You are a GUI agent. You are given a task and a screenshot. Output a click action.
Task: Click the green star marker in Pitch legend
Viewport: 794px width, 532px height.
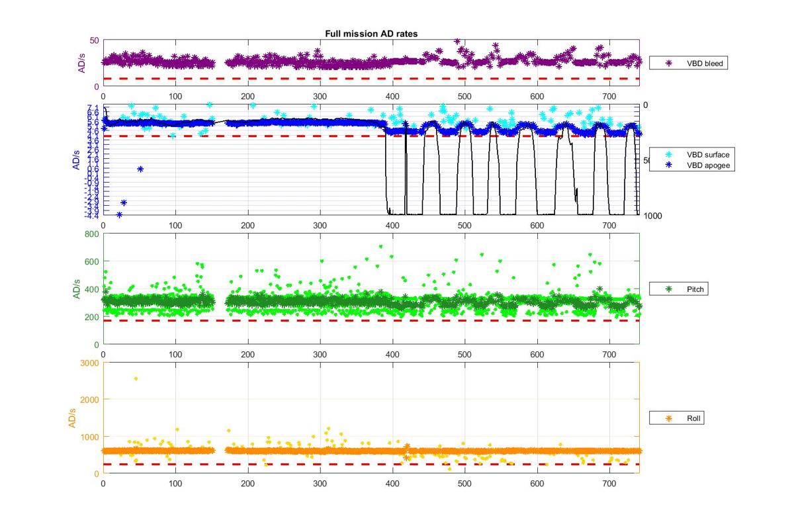pyautogui.click(x=668, y=289)
